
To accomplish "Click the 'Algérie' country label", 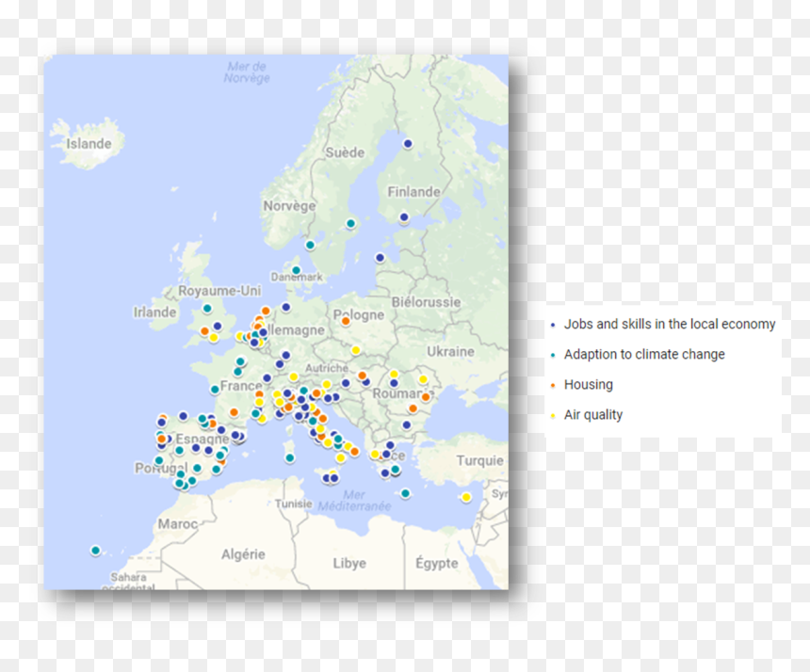I will click(x=243, y=554).
